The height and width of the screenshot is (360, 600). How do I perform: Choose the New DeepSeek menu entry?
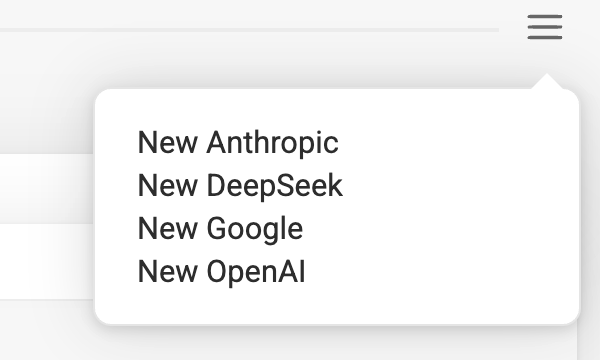point(240,186)
